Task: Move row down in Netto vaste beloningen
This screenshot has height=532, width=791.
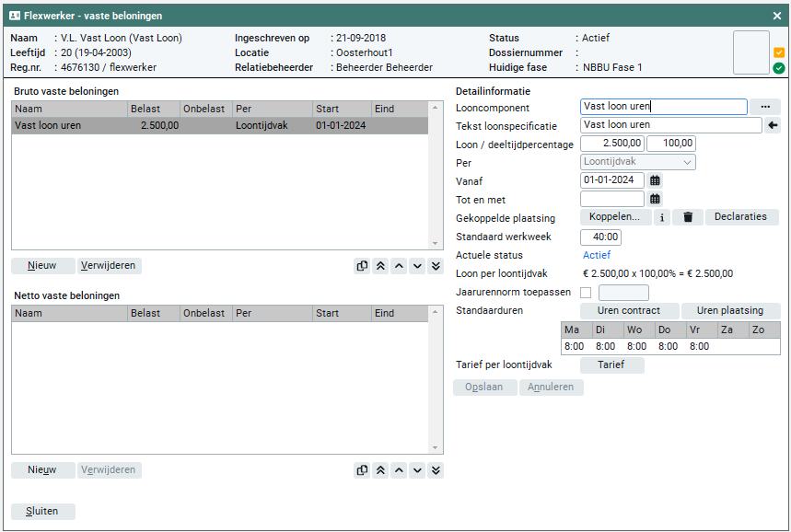Action: tap(417, 470)
